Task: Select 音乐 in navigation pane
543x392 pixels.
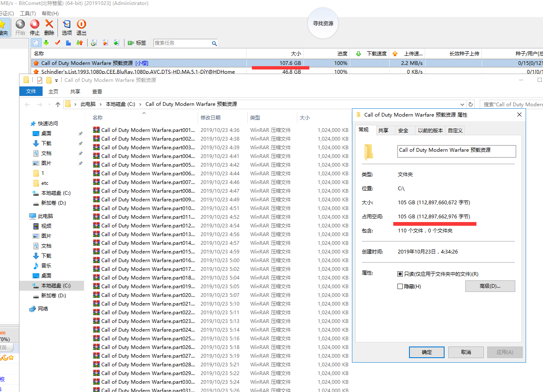Action: (46, 266)
